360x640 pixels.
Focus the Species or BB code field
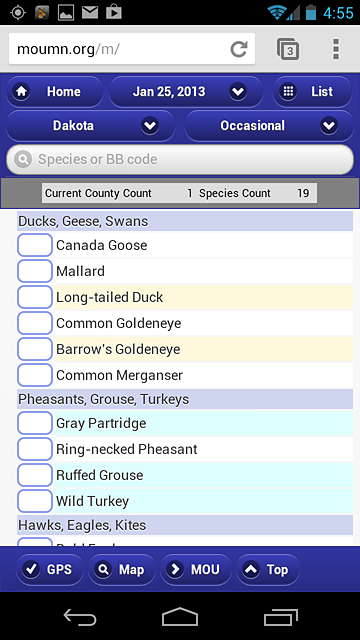pyautogui.click(x=180, y=159)
